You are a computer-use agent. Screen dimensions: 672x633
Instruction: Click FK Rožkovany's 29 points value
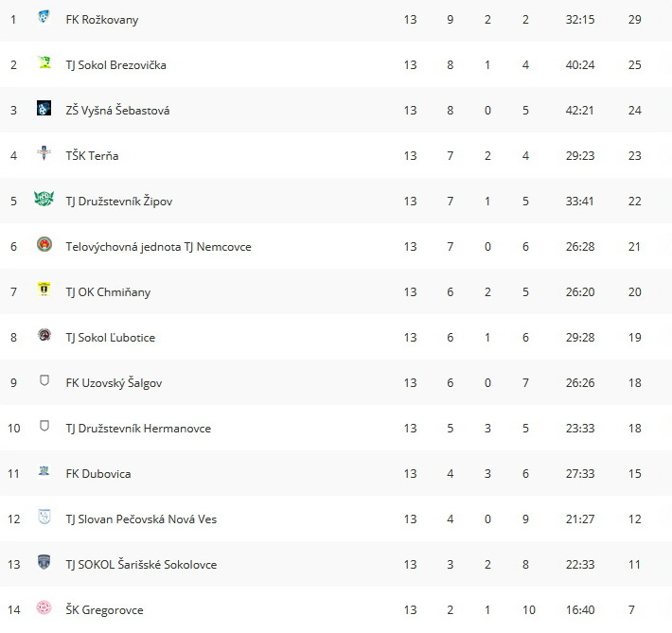635,20
